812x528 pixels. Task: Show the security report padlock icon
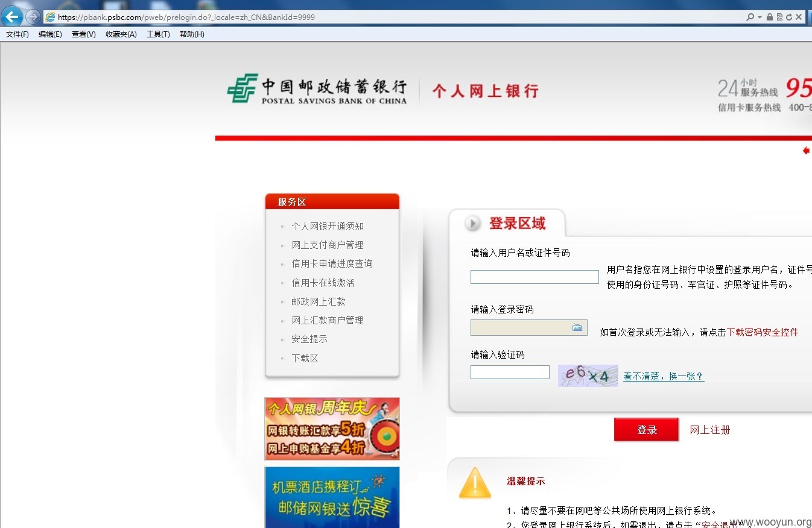tap(770, 17)
